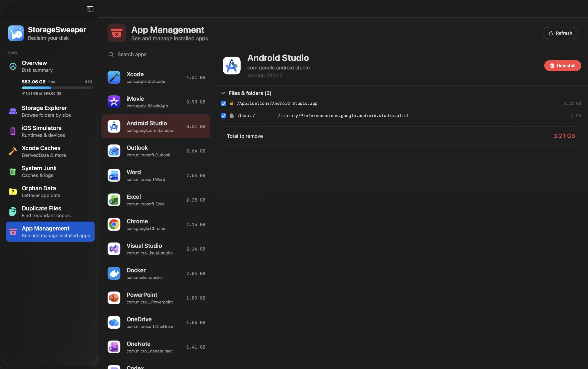Click the Search apps field
This screenshot has height=369, width=588.
tap(156, 54)
